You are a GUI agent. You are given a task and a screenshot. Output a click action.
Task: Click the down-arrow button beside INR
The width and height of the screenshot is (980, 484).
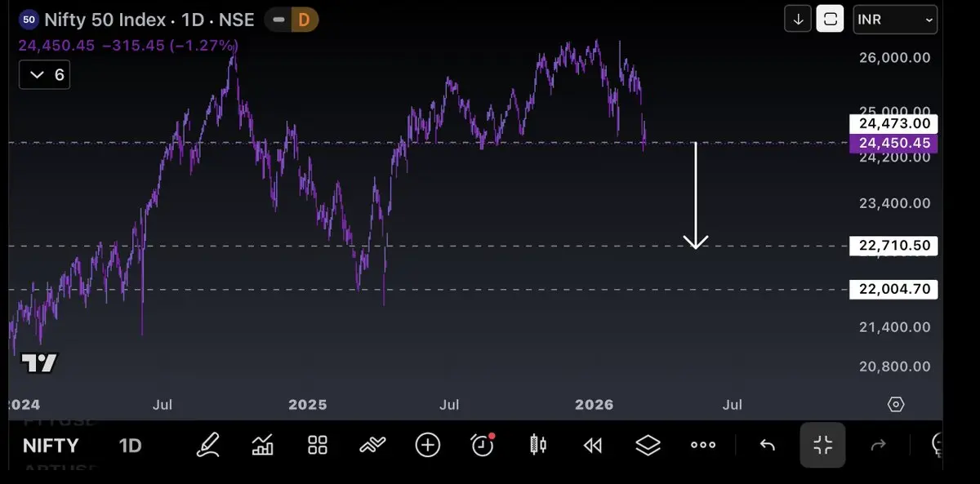click(x=798, y=20)
